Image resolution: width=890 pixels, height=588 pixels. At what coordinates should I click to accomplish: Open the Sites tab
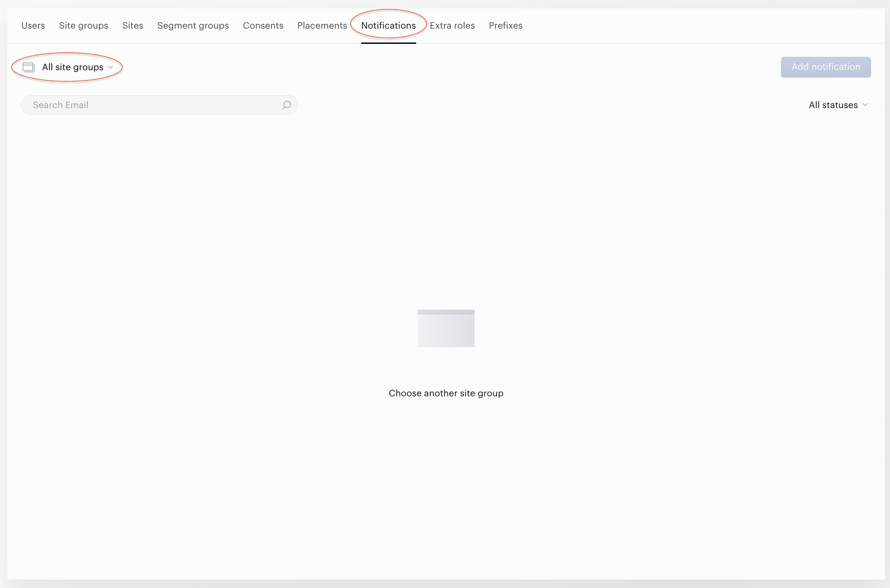pyautogui.click(x=133, y=25)
